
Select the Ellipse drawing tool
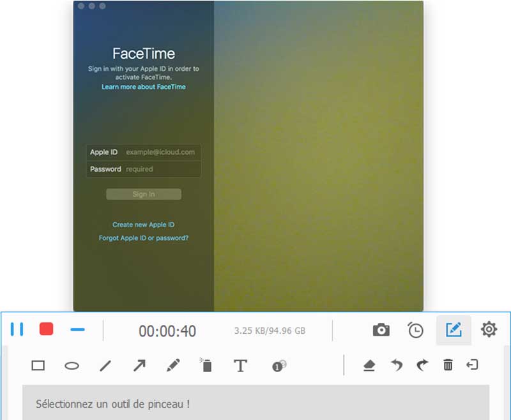72,366
